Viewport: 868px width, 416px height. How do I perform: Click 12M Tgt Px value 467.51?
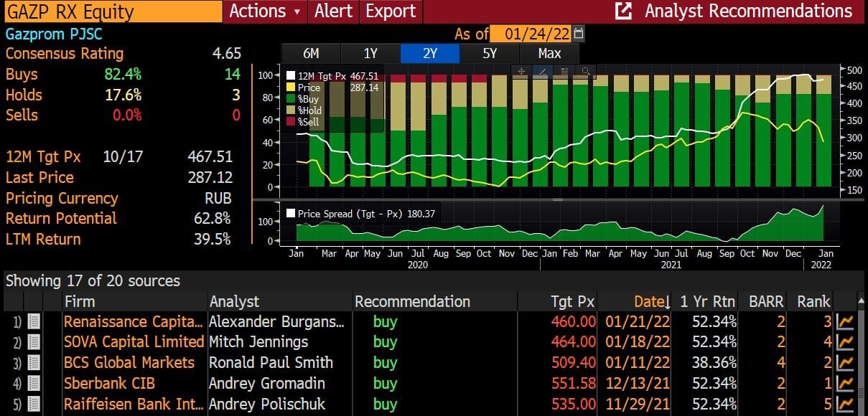210,157
